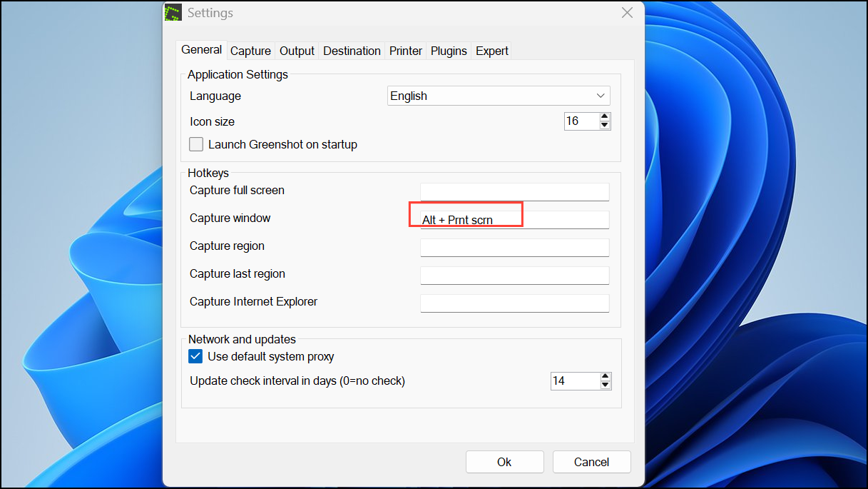Switch to the Expert tab
The width and height of the screenshot is (868, 489).
pos(492,51)
